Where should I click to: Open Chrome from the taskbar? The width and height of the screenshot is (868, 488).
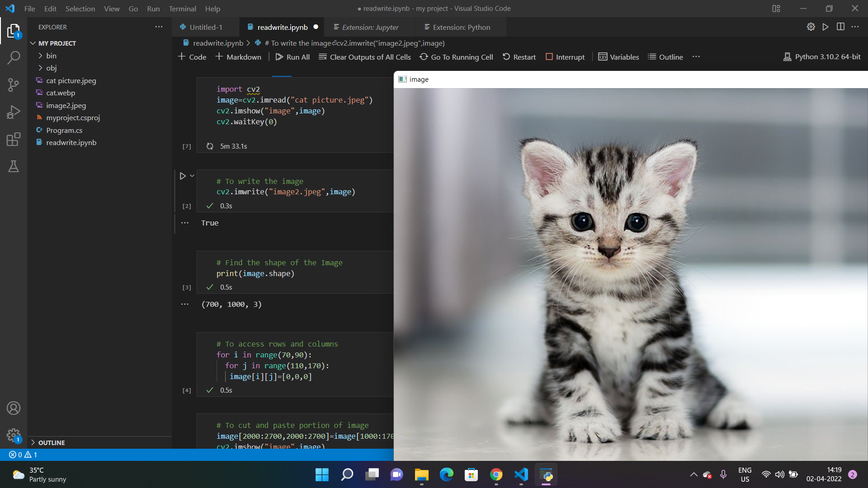(x=496, y=474)
